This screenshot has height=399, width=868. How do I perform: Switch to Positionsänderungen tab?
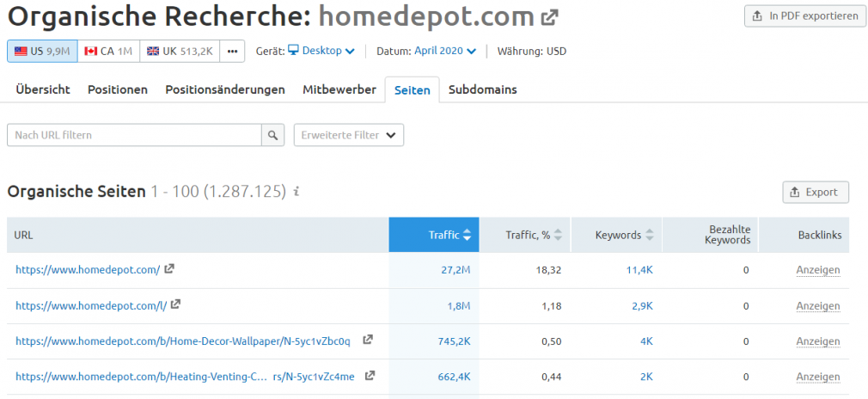[225, 89]
